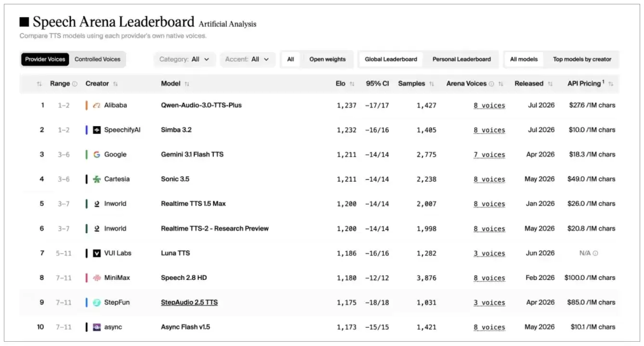Screen dimensions: 644x346
Task: Open 8 voices for Qwen-Audio-3.0-TTS-Plus
Action: (x=489, y=106)
